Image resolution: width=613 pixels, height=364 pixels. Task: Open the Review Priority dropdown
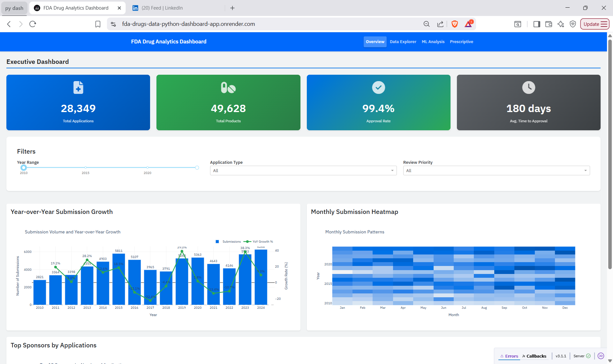[x=496, y=171]
